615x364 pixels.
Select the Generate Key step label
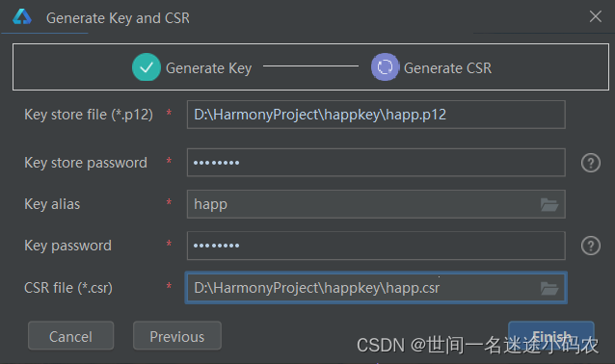coord(208,68)
